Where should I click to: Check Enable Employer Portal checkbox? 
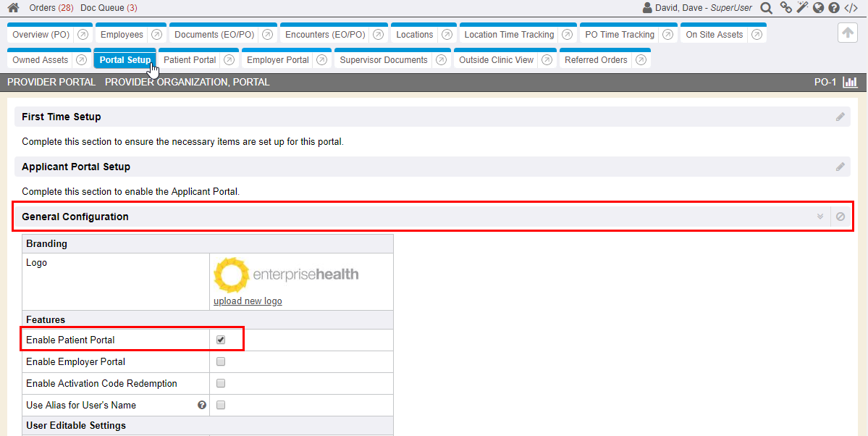click(221, 361)
